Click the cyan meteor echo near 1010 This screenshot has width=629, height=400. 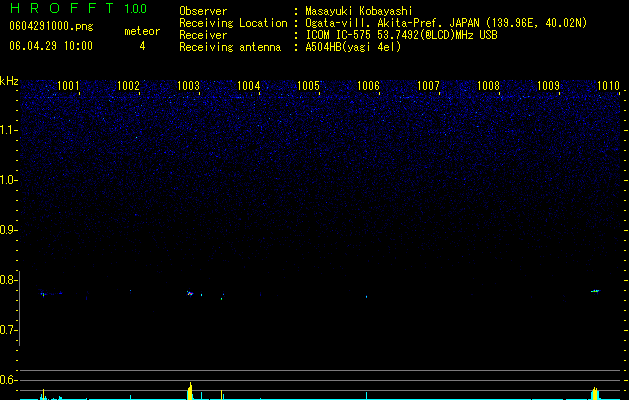[595, 291]
